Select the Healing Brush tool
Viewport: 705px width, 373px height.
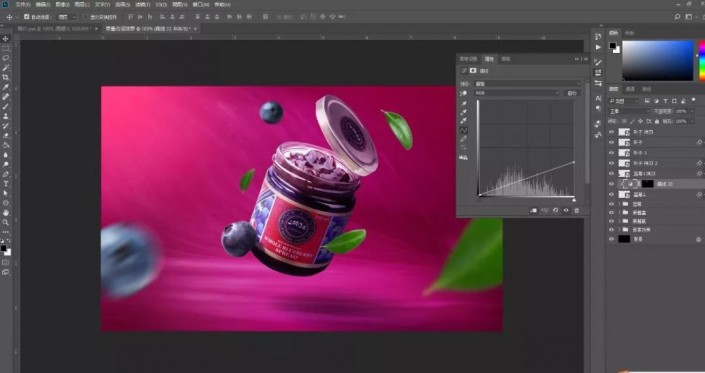[6, 97]
